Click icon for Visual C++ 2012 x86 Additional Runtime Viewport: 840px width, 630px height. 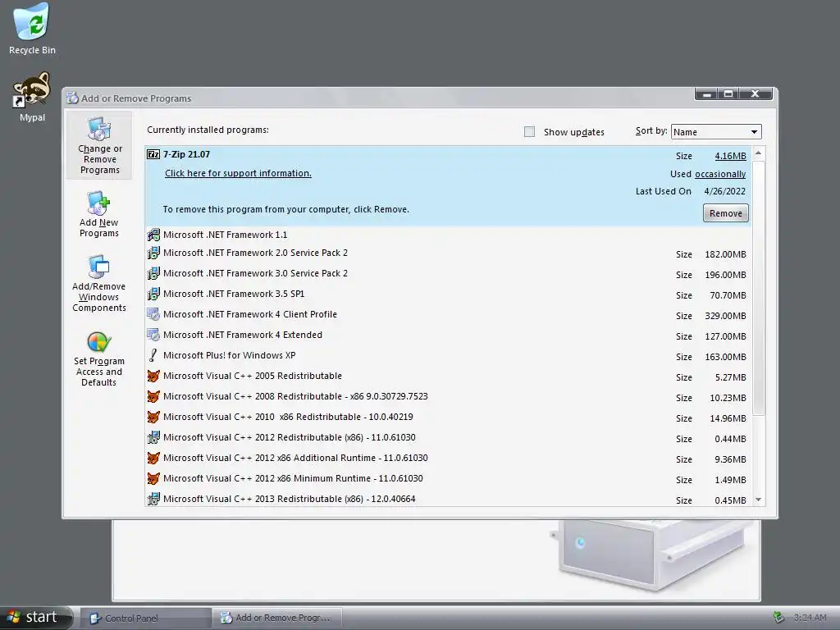click(x=153, y=458)
